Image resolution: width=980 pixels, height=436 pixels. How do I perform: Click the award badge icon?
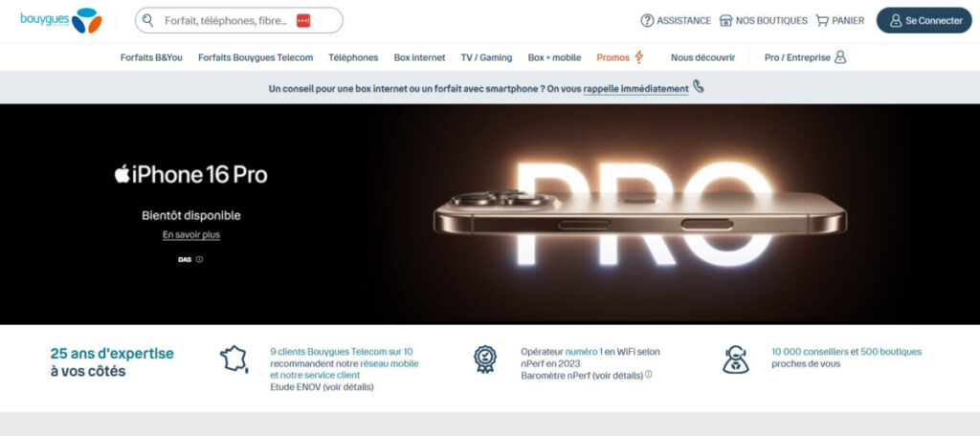485,360
